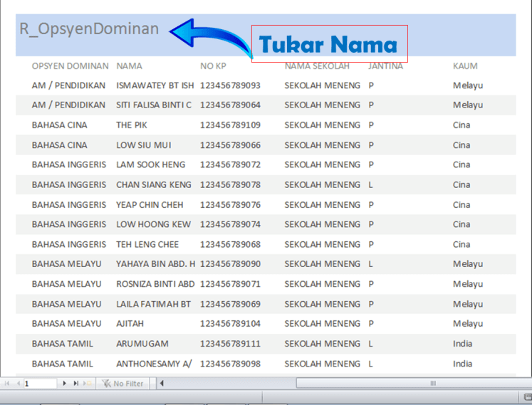This screenshot has height=405, width=532.
Task: Click the R_OpsyenDominan report title
Action: pos(88,29)
